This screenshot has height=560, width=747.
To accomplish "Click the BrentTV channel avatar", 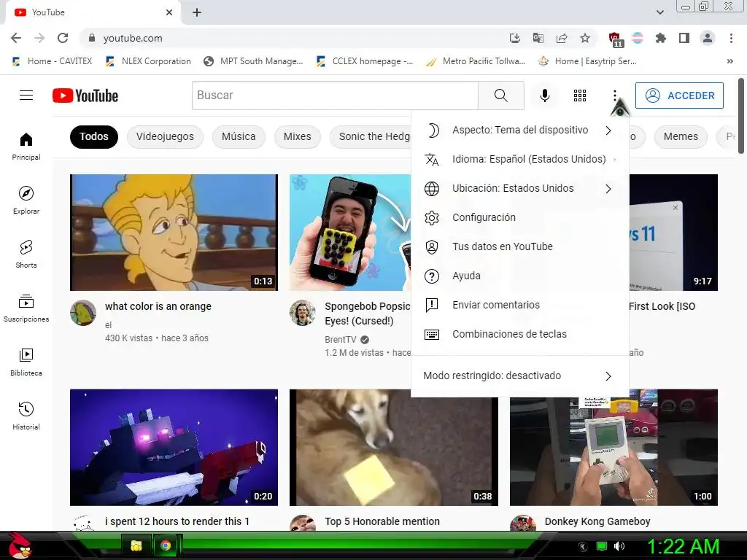I will pos(303,313).
